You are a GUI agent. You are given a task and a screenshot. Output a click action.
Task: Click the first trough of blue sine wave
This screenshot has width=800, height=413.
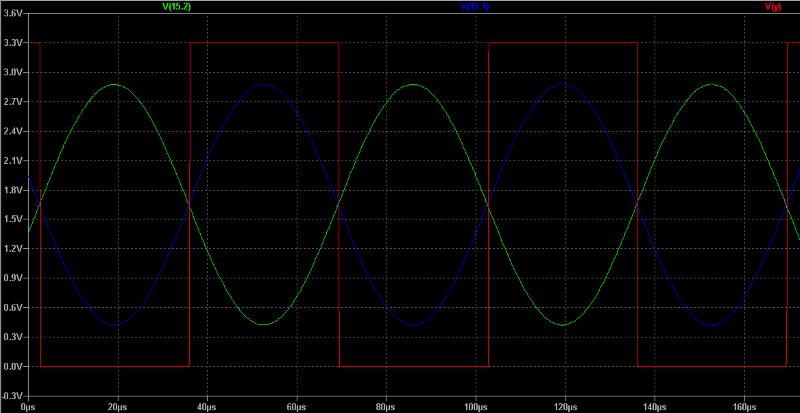(x=115, y=324)
